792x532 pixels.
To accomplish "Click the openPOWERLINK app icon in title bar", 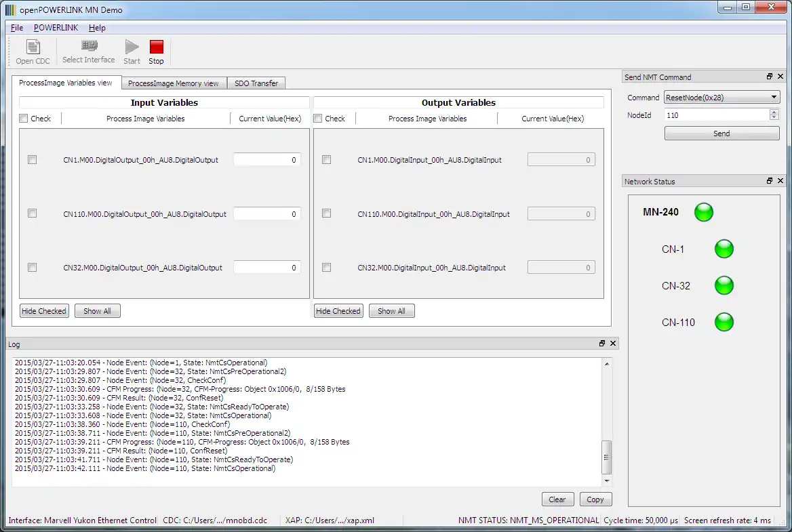I will pos(10,9).
